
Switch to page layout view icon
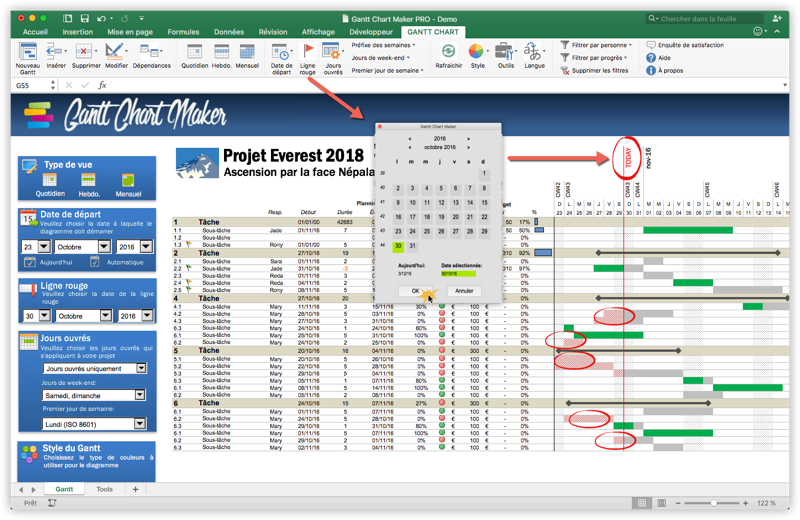[x=661, y=503]
